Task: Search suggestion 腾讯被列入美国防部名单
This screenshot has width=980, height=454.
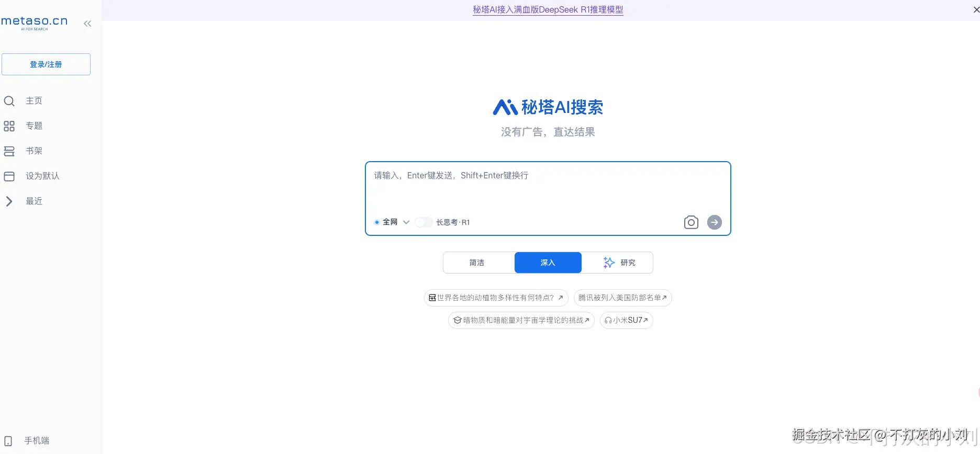Action: click(623, 298)
